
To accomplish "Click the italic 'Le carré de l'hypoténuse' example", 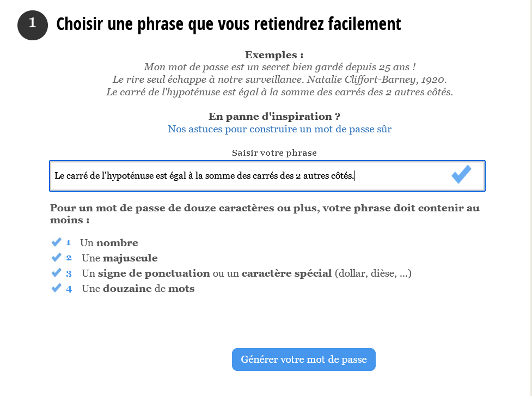I will (279, 92).
